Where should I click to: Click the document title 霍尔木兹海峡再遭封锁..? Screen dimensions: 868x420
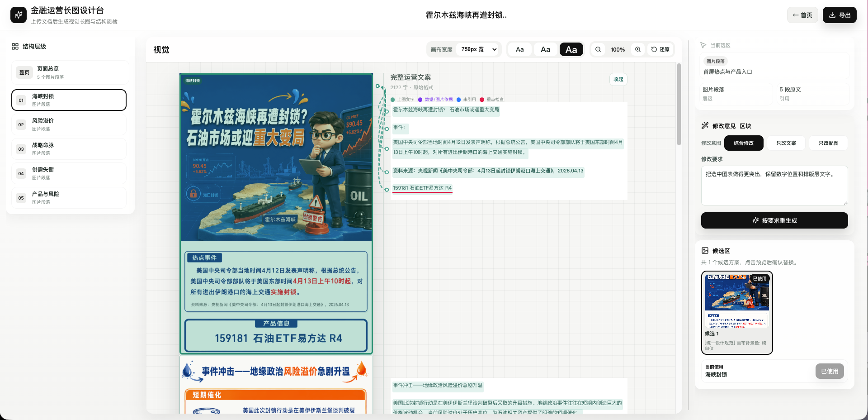point(466,15)
